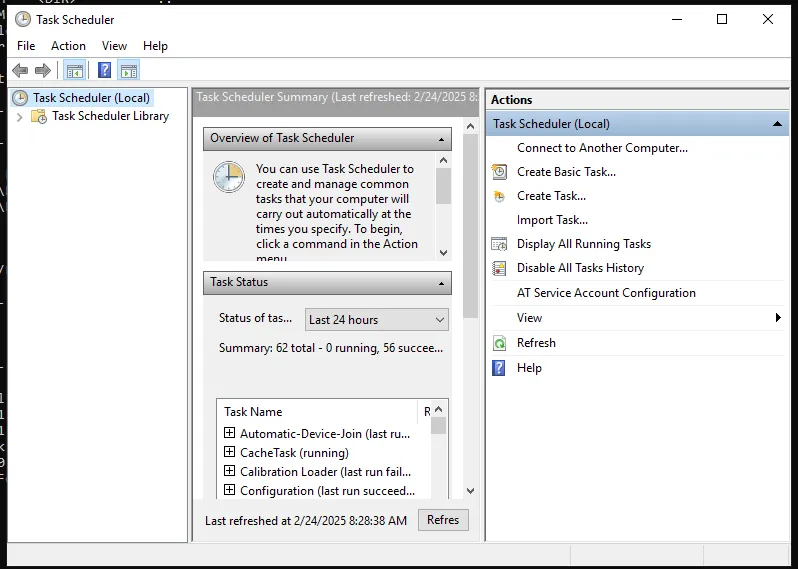Click Refresh text in Actions pane
The width and height of the screenshot is (798, 569).
click(x=536, y=343)
